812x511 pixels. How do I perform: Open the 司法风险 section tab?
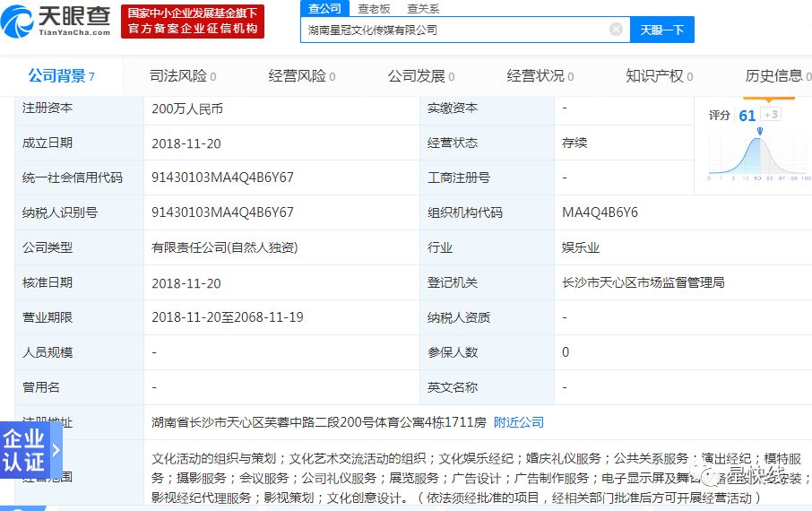pos(183,76)
